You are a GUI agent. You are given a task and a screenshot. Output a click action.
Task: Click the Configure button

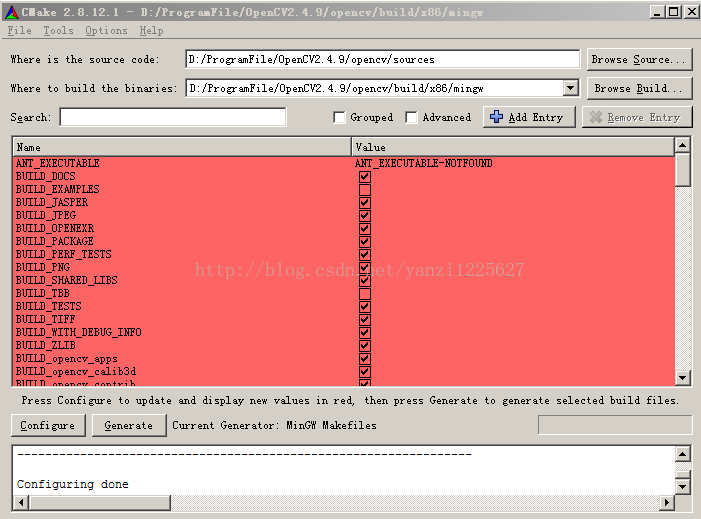click(x=48, y=425)
